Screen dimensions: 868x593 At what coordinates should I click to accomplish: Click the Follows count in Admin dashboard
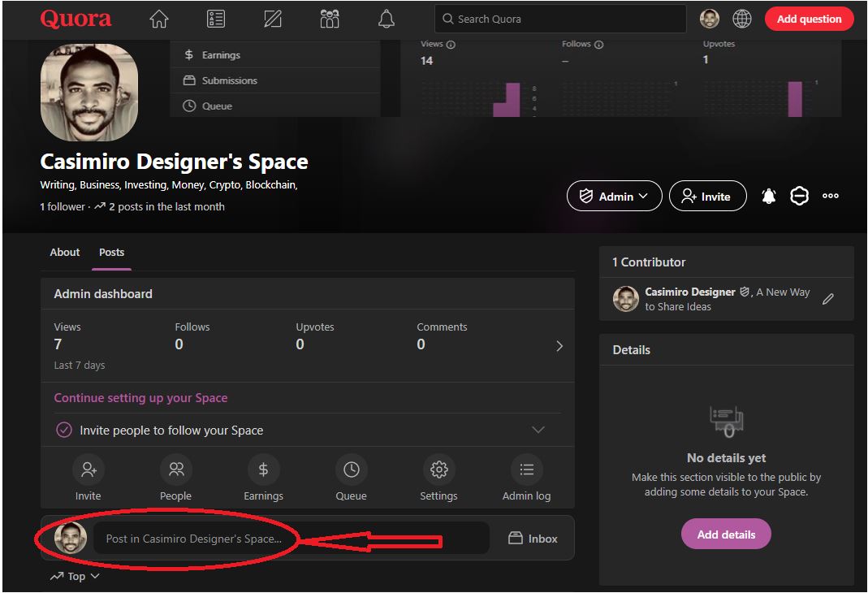pyautogui.click(x=179, y=344)
